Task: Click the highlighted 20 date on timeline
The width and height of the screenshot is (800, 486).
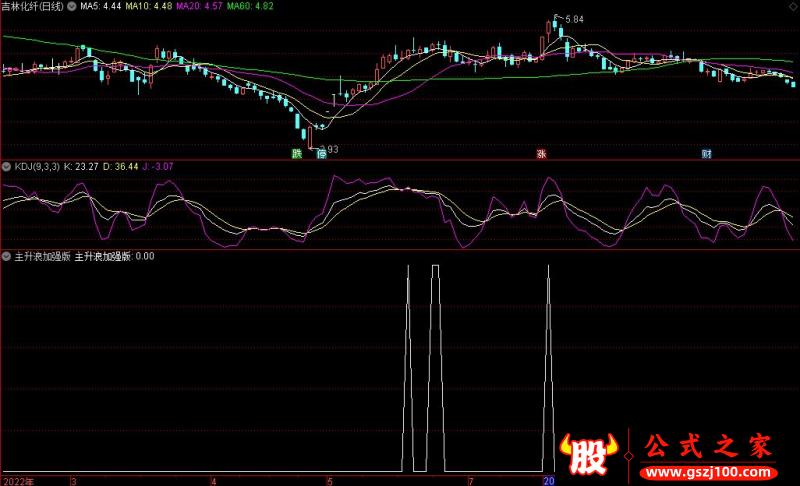Action: 549,480
